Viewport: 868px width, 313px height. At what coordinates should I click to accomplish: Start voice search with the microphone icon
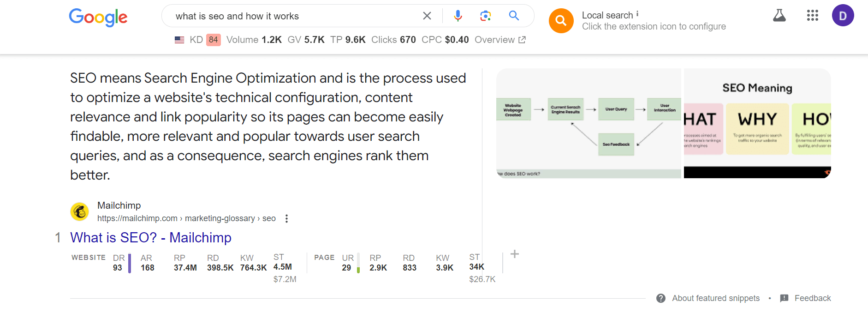tap(458, 16)
